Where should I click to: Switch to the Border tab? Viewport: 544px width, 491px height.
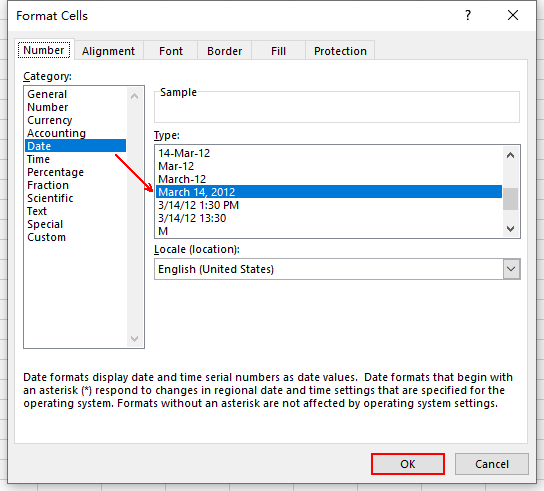click(x=224, y=51)
